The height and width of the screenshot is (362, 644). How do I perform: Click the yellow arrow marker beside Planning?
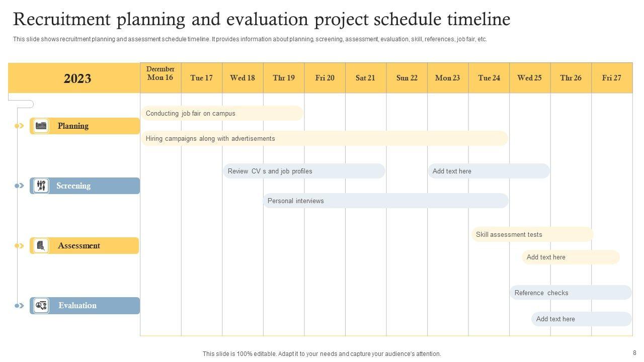coord(20,126)
